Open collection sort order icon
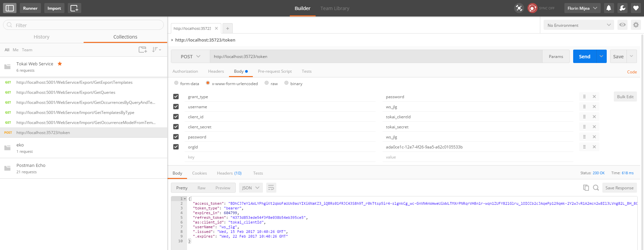Screen dimensions: 644x250 coord(156,50)
